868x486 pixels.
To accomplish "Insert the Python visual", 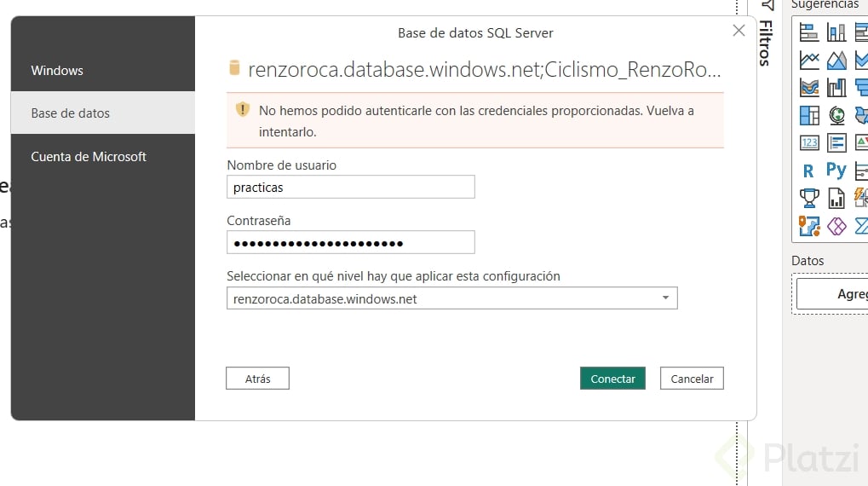I will point(836,171).
